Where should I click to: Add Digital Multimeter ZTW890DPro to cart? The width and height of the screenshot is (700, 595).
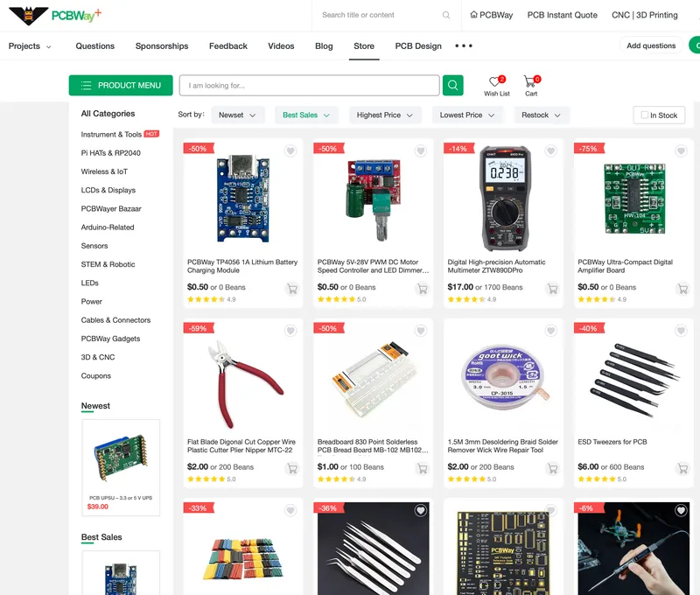552,289
